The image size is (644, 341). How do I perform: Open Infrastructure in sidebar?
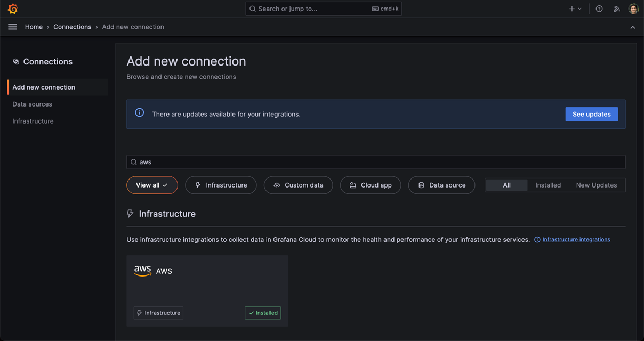[33, 121]
